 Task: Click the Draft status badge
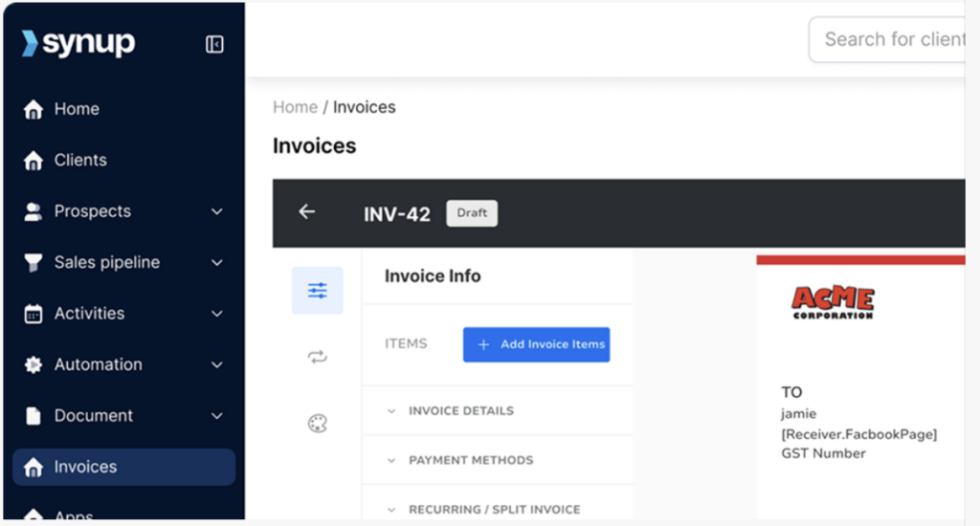point(472,213)
